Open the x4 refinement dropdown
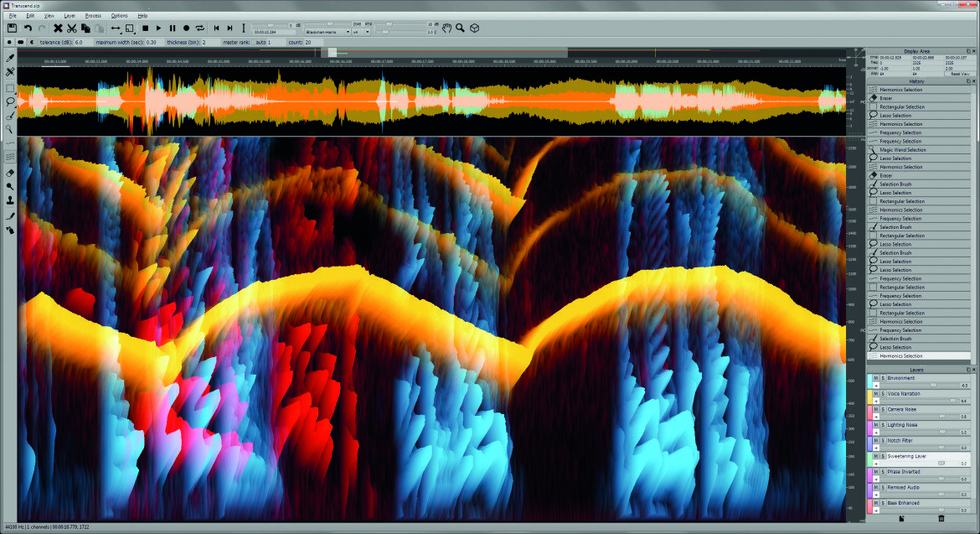980x534 pixels. click(x=361, y=32)
